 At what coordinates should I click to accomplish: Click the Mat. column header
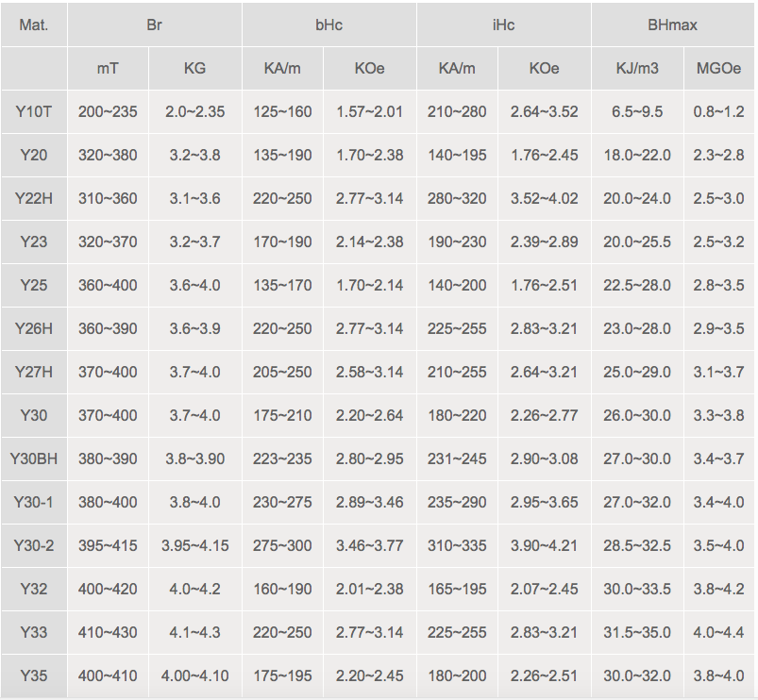tap(33, 25)
